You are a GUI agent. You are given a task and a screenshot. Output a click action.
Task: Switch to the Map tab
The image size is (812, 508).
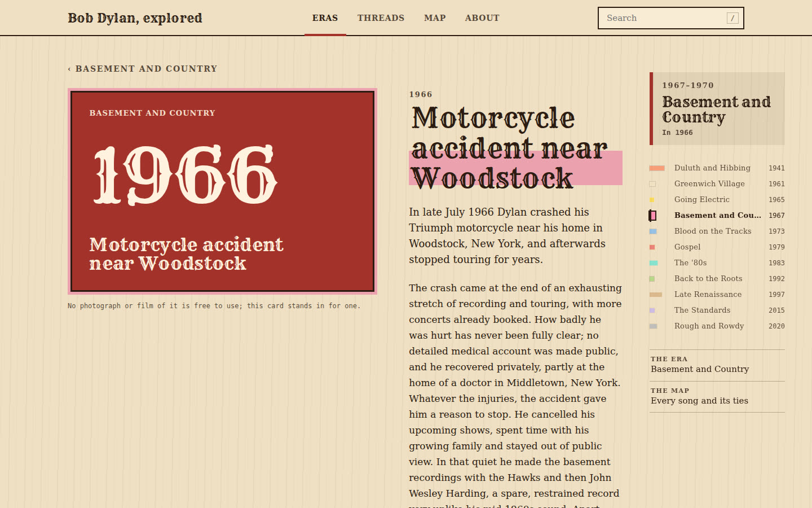click(x=435, y=18)
